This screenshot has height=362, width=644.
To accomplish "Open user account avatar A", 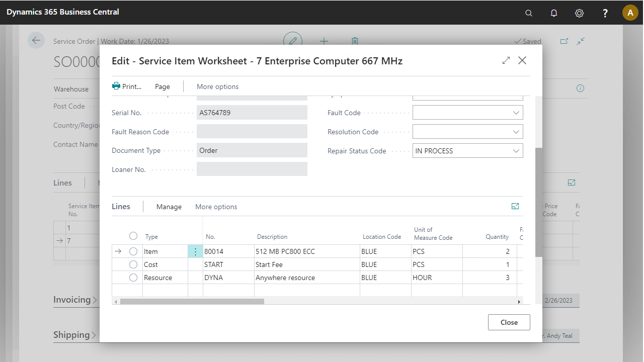I will [630, 13].
